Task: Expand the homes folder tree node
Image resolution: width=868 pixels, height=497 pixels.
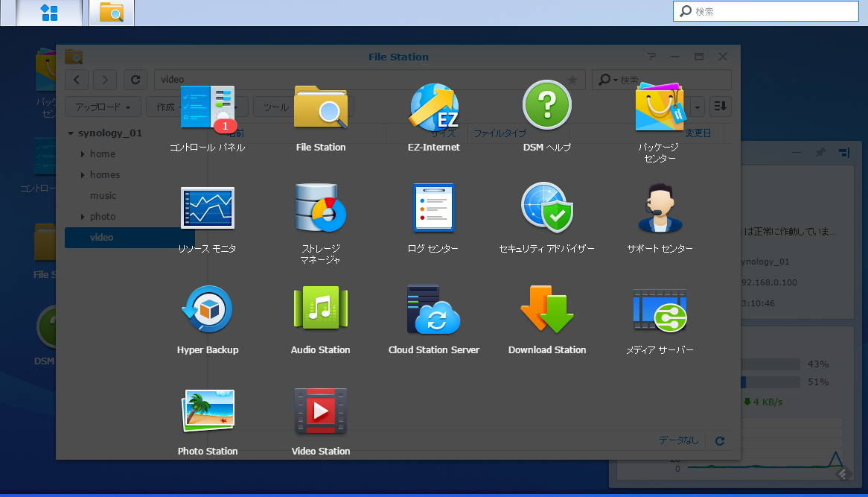Action: [83, 175]
